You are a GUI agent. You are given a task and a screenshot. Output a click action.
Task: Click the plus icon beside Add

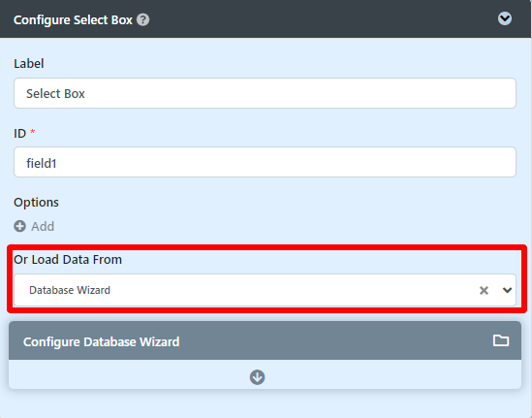tap(19, 226)
